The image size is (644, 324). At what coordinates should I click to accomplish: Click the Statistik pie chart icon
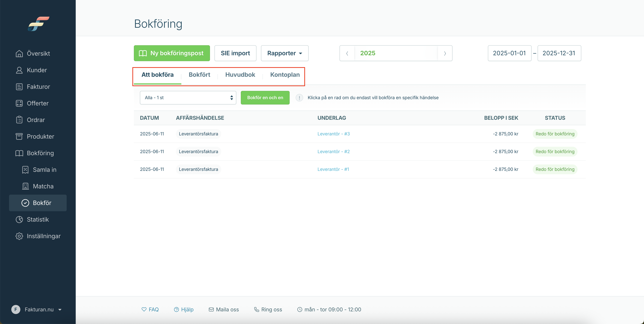[19, 219]
